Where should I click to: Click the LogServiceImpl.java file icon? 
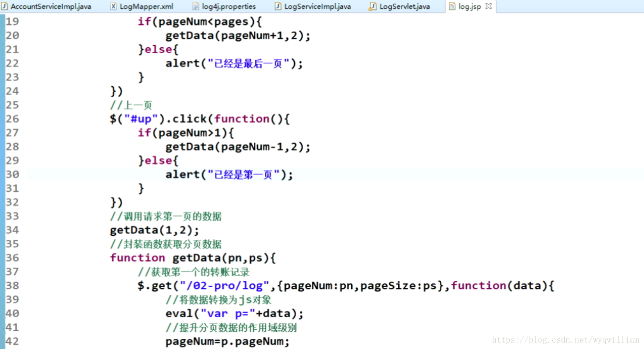278,6
